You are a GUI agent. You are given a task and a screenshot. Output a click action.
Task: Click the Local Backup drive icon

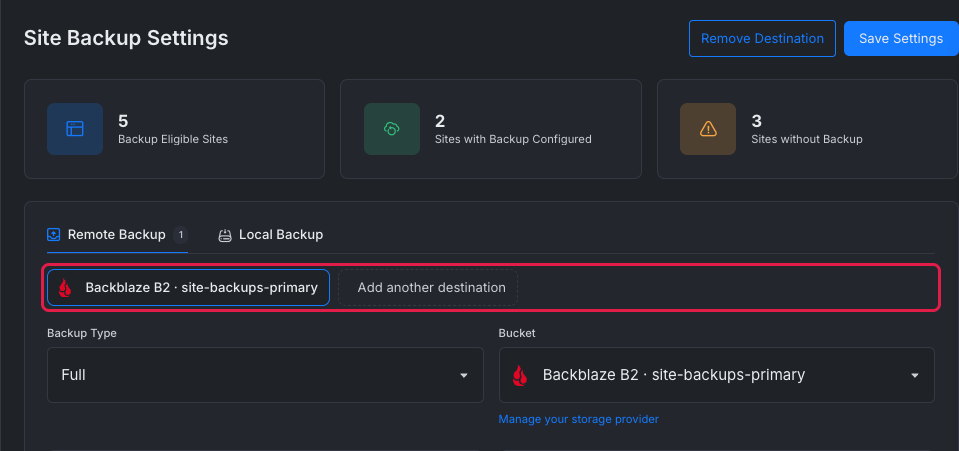[x=225, y=235]
